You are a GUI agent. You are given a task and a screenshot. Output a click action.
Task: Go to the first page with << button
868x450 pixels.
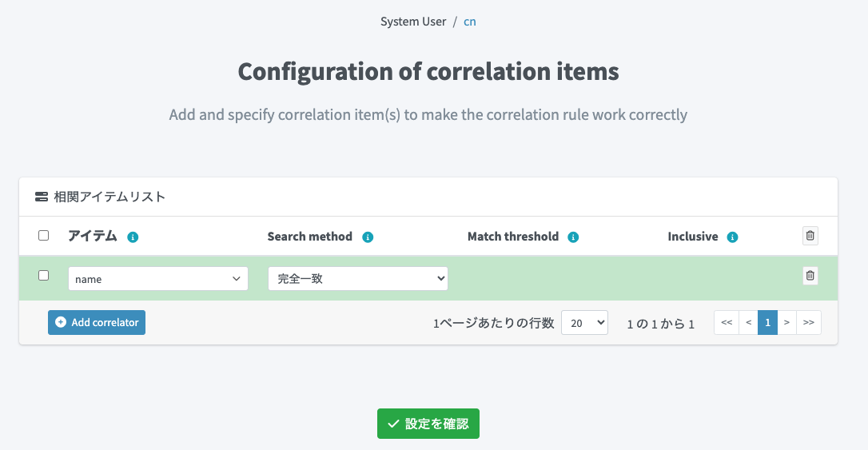(x=727, y=323)
